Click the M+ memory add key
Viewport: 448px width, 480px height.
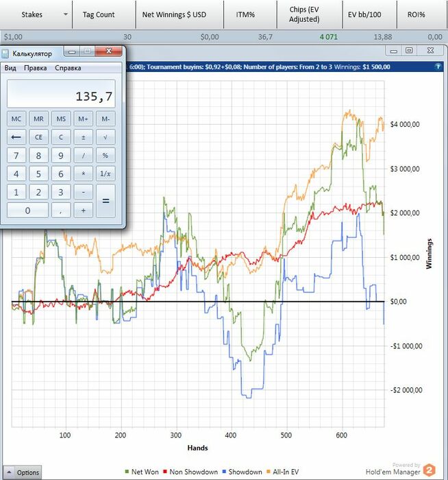[x=83, y=119]
